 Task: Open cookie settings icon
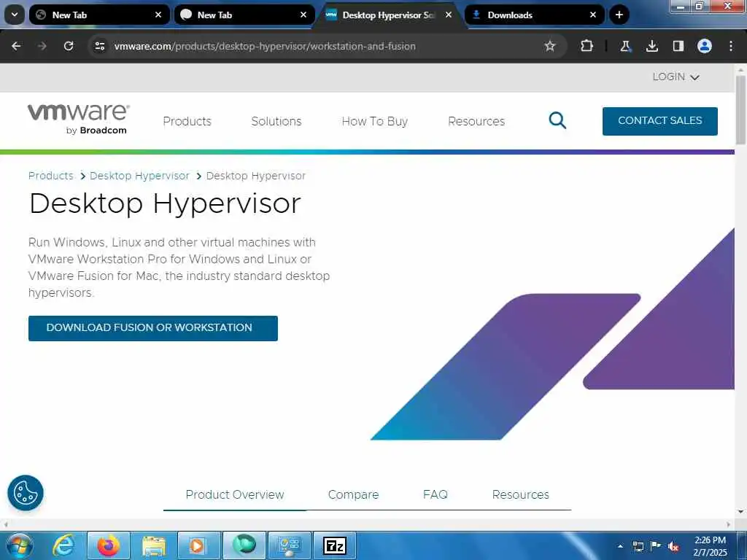point(26,493)
